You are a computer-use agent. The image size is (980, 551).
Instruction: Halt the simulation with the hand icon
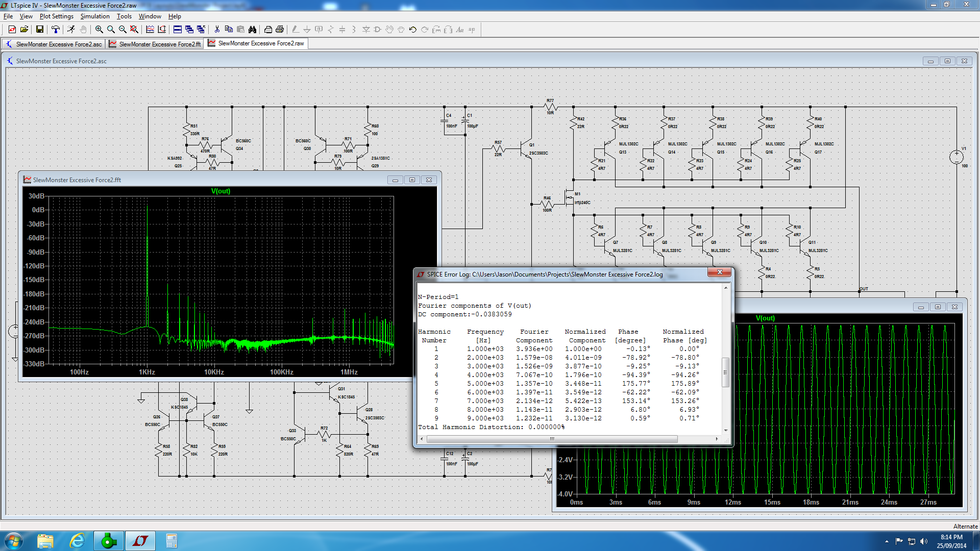click(83, 30)
